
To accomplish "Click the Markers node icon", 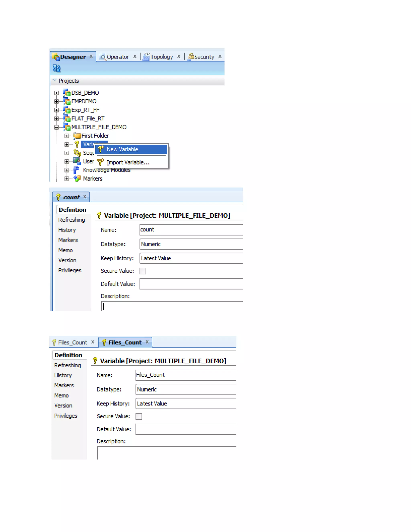I will tap(77, 178).
